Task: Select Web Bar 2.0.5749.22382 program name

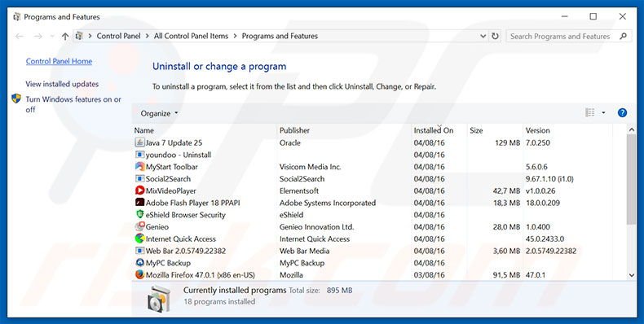Action: (186, 251)
